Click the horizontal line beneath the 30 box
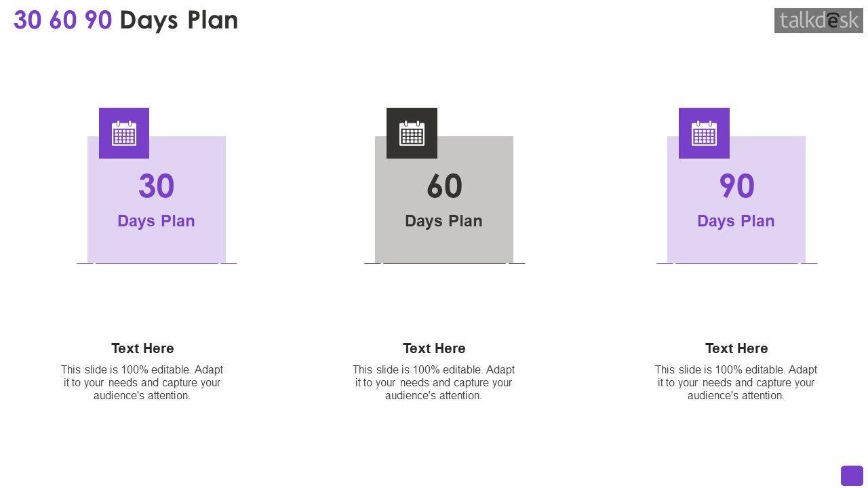Viewport: 868px width, 488px height. 157,262
